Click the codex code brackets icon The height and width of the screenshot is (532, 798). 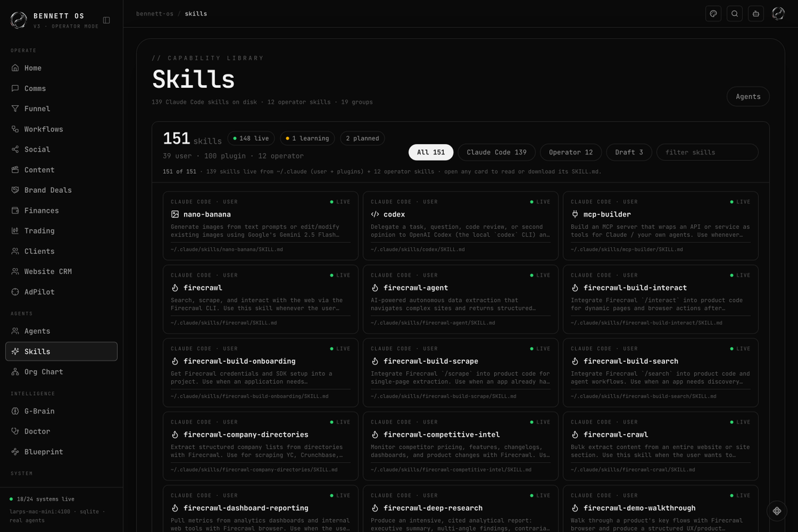pyautogui.click(x=375, y=214)
